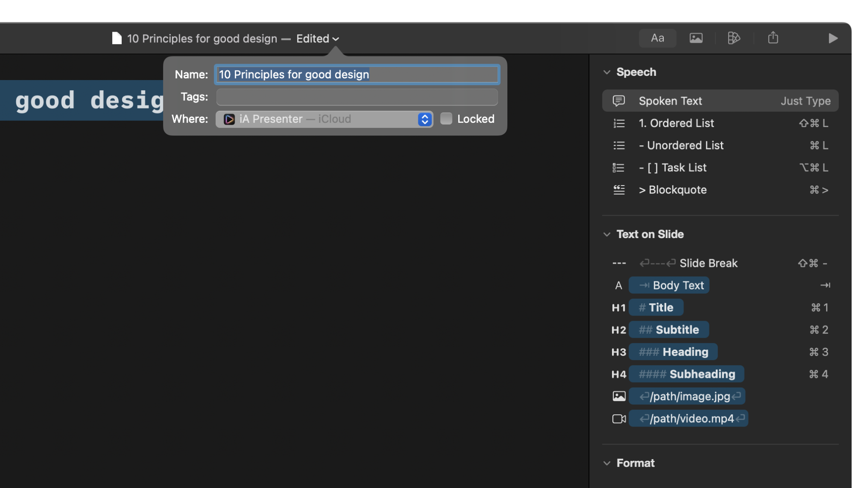Click the Tags input field
Screen dimensions: 868x488
357,97
